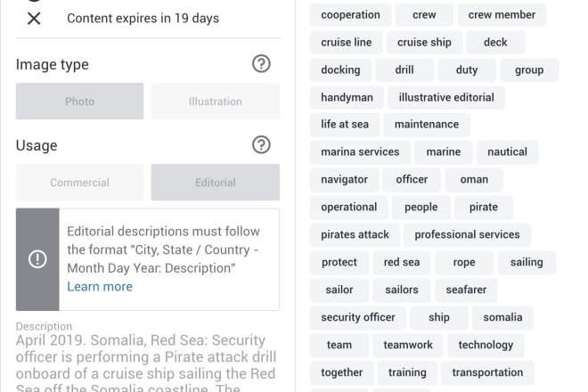
Task: Pick the 'red sea' keyword tag
Action: tap(402, 262)
